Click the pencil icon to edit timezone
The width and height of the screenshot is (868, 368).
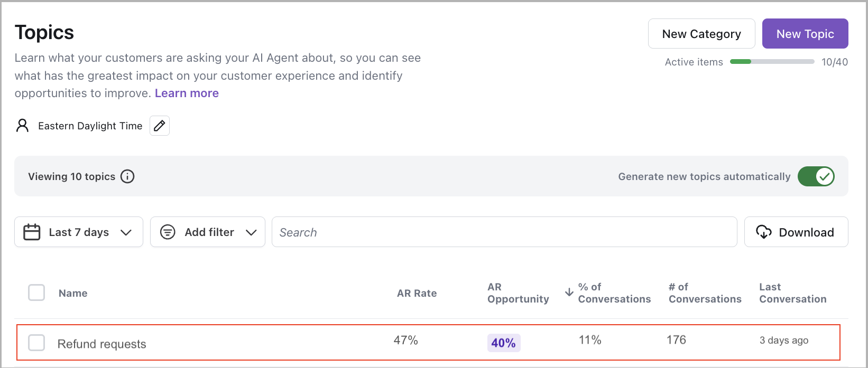tap(160, 126)
